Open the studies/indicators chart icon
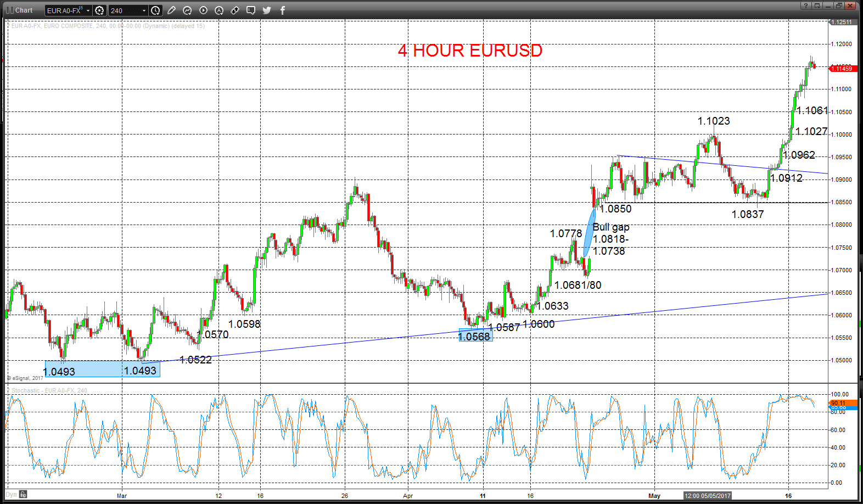863x504 pixels. 187,10
